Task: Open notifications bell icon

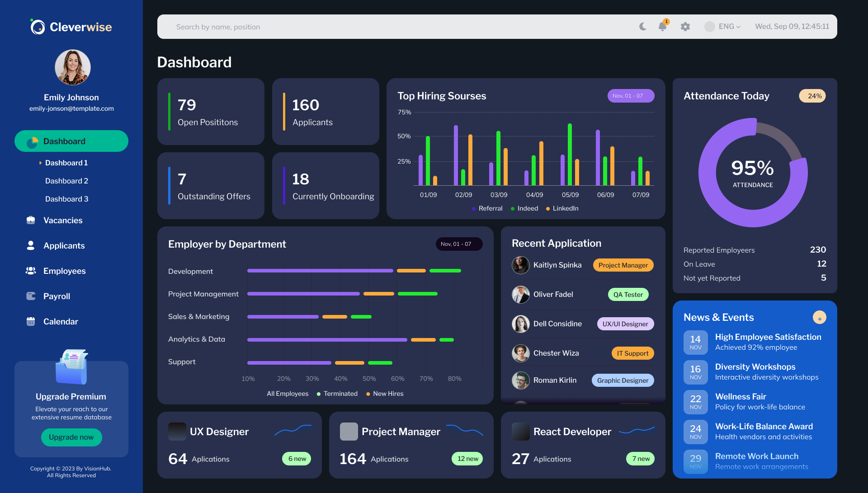Action: [663, 26]
